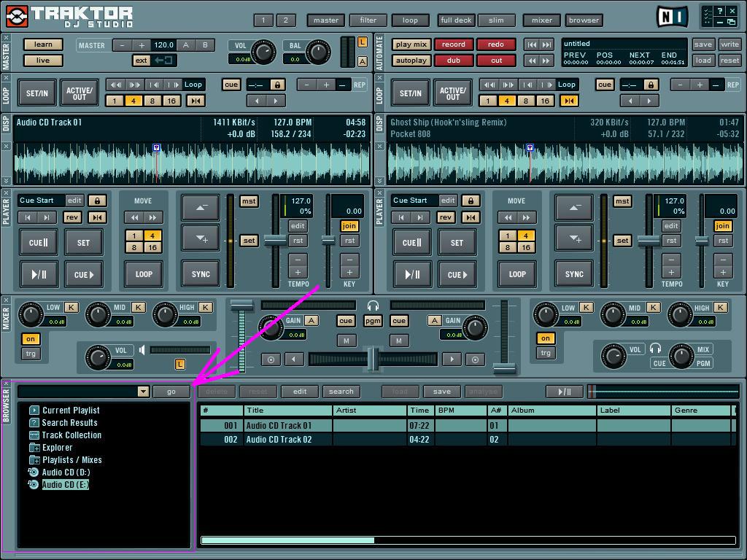The height and width of the screenshot is (560, 747).
Task: Select Current Playlist in browser tree
Action: 71,410
